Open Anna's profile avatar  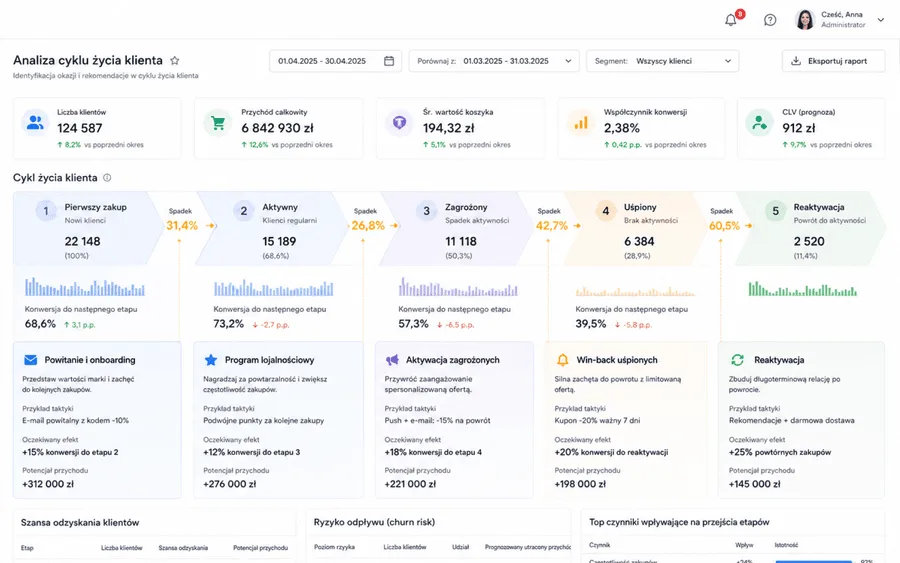(805, 20)
